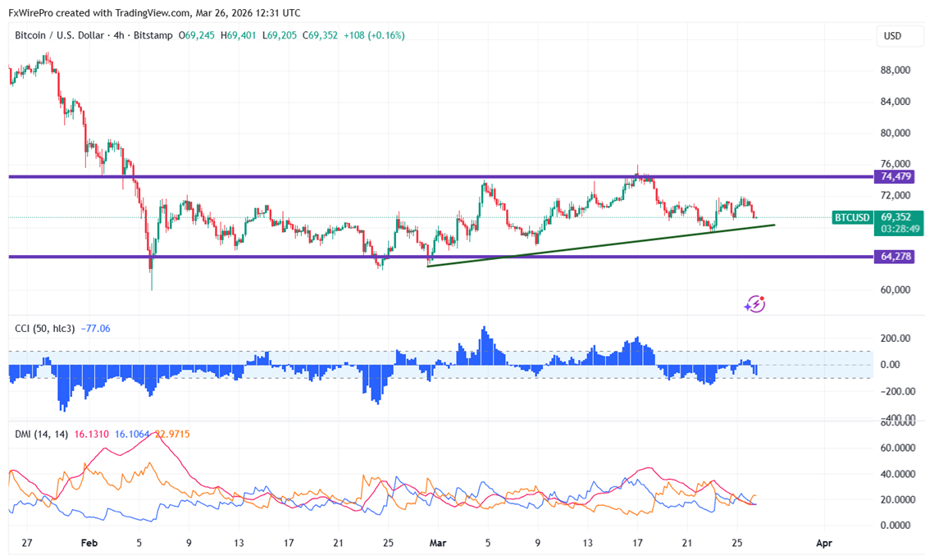Click the pink DMI value 16.1310
Viewport: 925px width, 560px height.
click(x=92, y=434)
